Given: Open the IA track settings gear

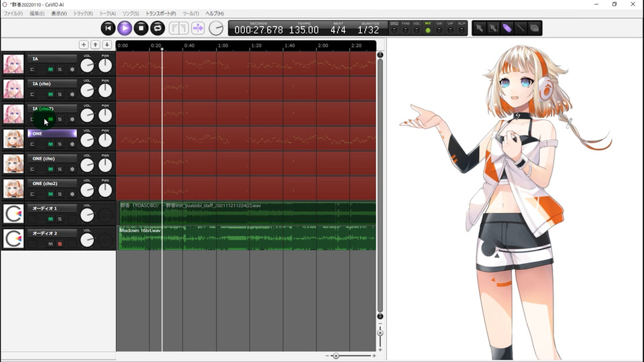Looking at the screenshot, I should pos(72,69).
